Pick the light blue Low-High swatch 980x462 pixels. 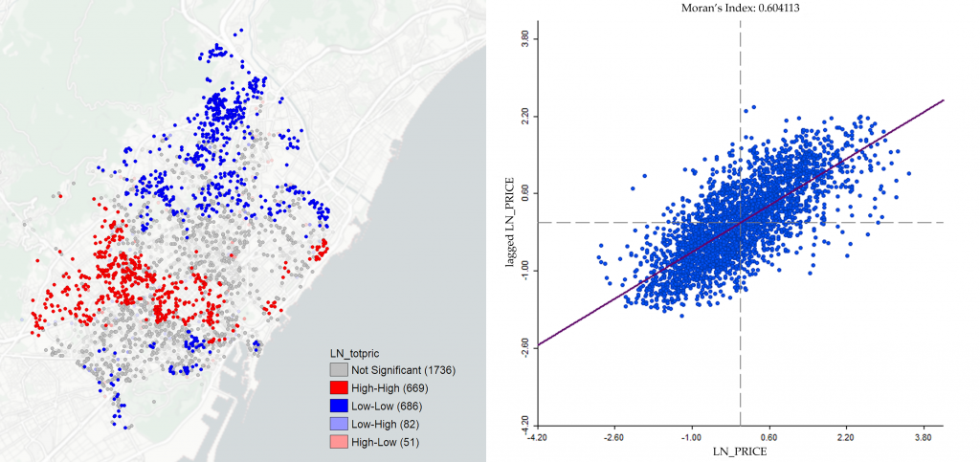[x=338, y=424]
